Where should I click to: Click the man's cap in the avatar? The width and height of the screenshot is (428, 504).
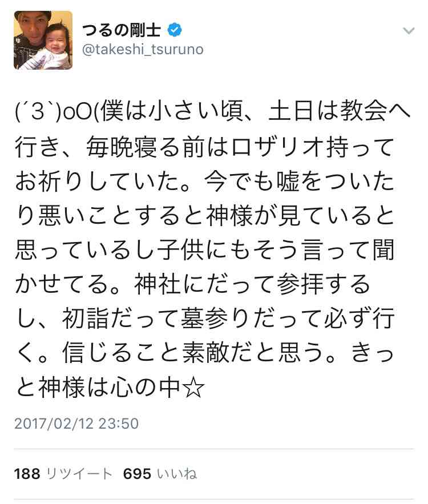point(33,15)
